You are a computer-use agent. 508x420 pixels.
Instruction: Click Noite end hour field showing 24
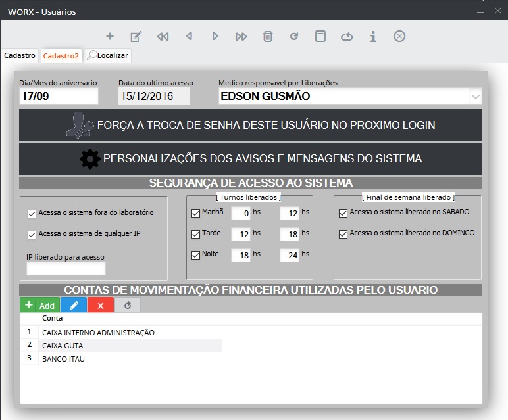click(x=290, y=255)
